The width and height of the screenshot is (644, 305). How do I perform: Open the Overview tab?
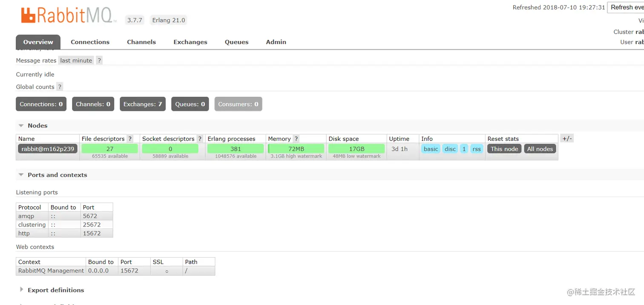point(38,42)
